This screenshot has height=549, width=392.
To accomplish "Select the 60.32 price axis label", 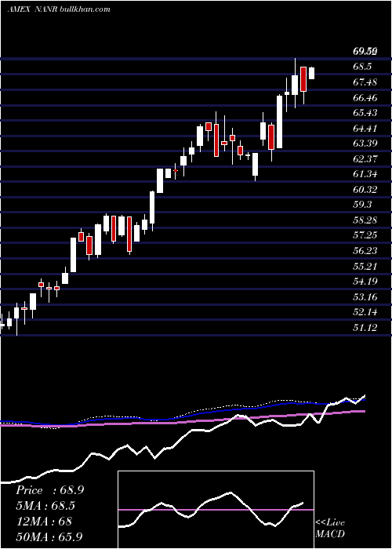I will click(x=365, y=190).
